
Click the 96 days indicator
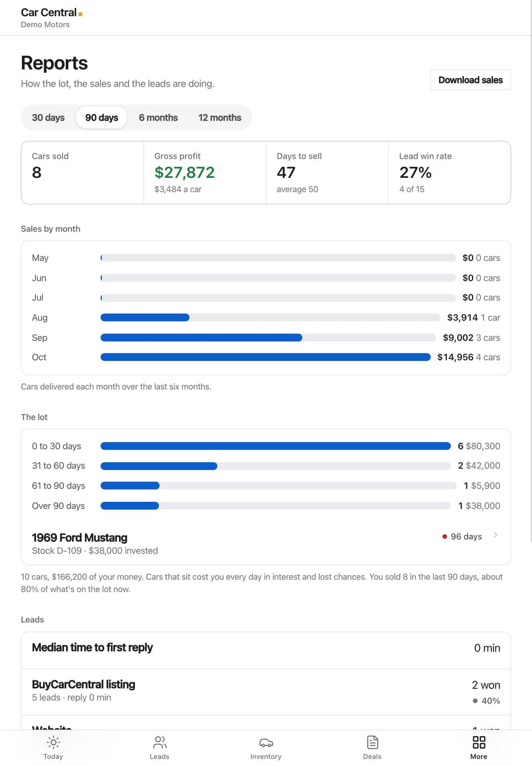462,536
